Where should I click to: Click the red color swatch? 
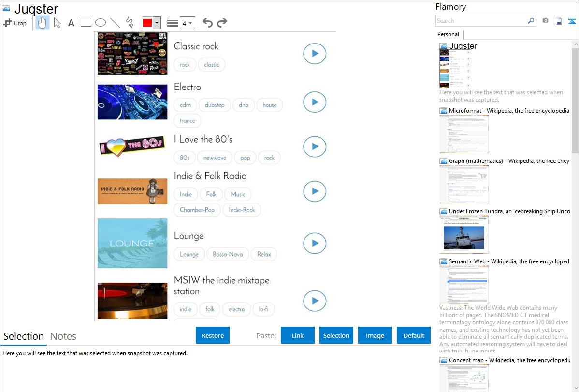147,23
